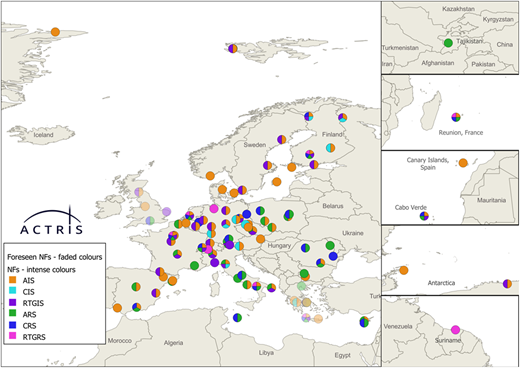Click the Kyrgyzstan label in inset
Image resolution: width=520 pixels, height=368 pixels.
pyautogui.click(x=498, y=19)
